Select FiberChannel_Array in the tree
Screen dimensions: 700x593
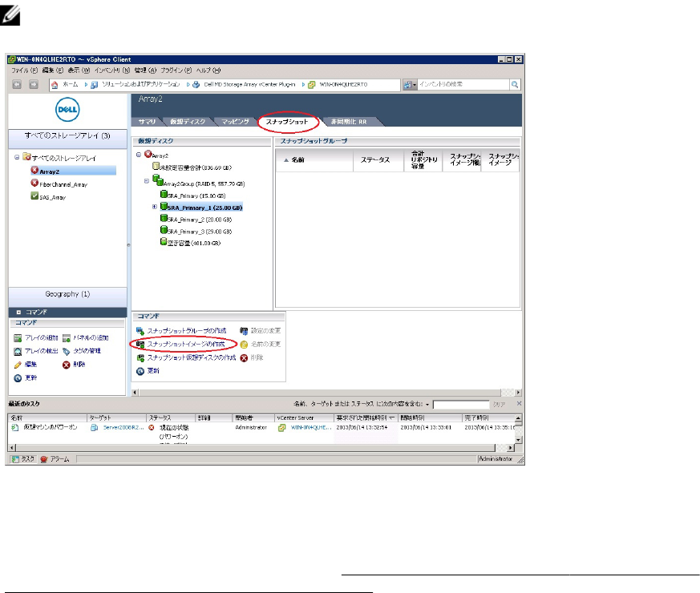click(63, 184)
